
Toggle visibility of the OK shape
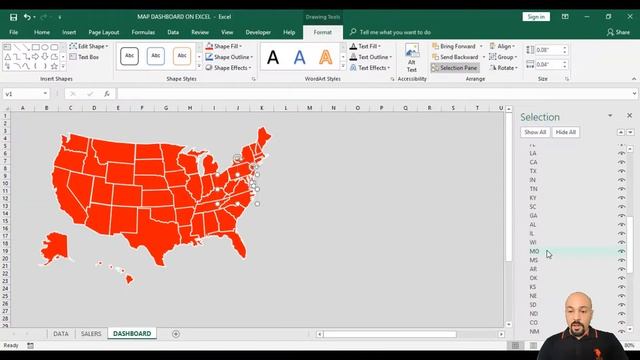621,278
